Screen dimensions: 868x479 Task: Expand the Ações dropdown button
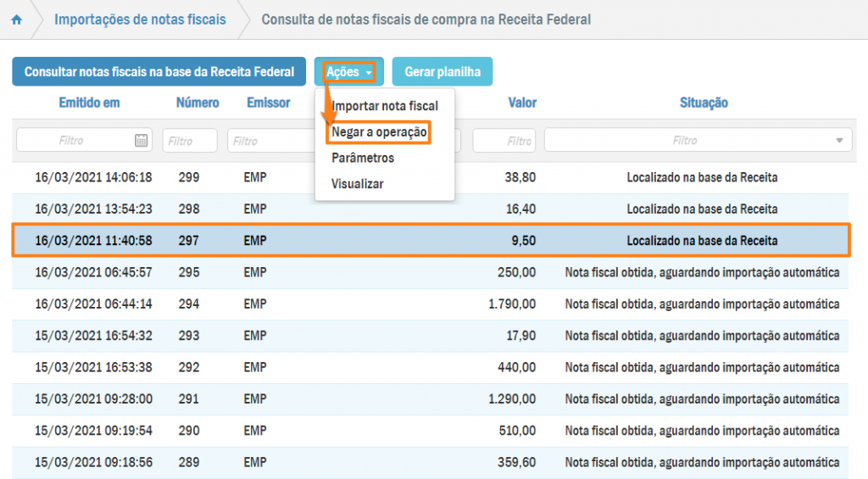coord(348,72)
